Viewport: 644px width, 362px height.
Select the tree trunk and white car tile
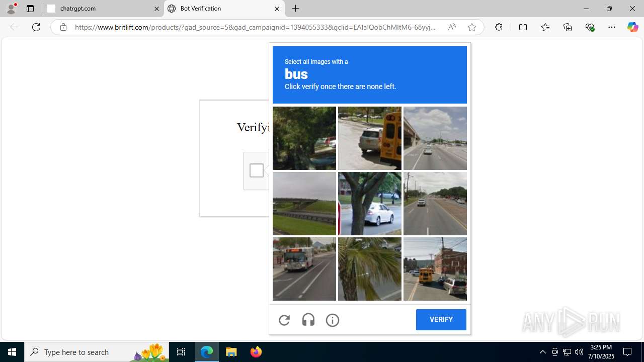point(370,204)
